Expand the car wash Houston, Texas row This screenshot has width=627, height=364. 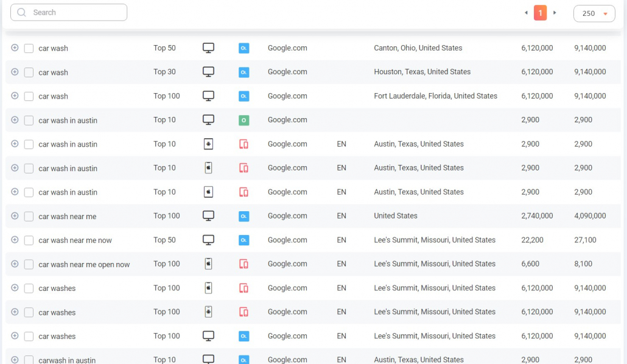click(x=15, y=72)
